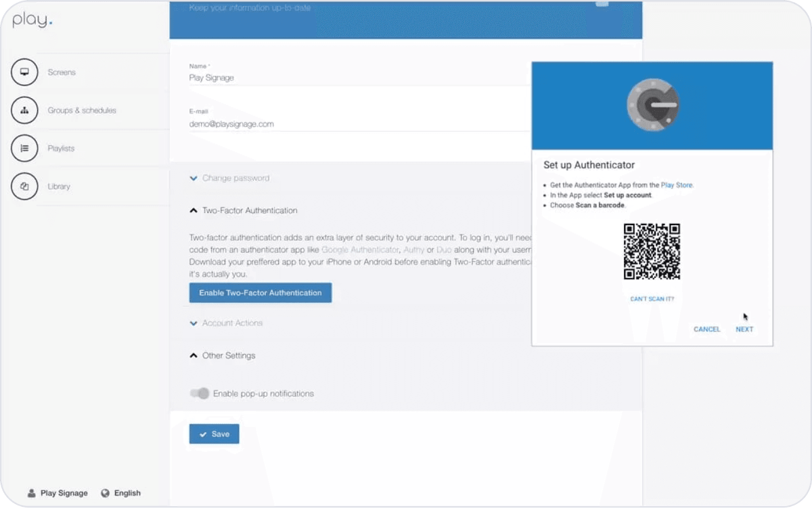Go to Library menu item
812x508 pixels.
pos(59,186)
